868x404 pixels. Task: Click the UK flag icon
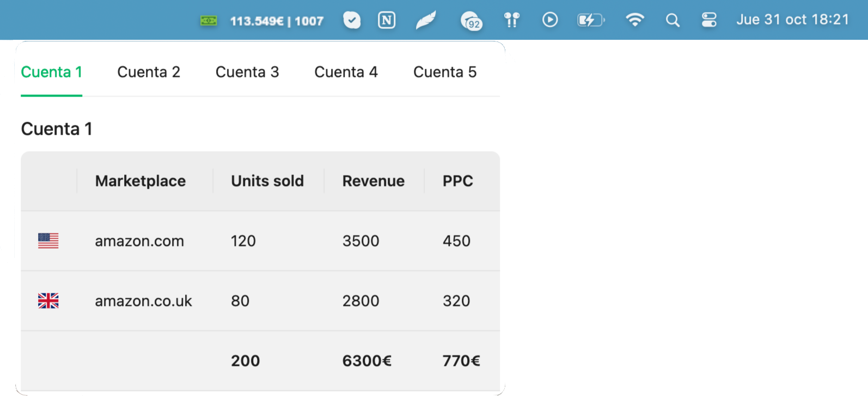[x=48, y=301]
